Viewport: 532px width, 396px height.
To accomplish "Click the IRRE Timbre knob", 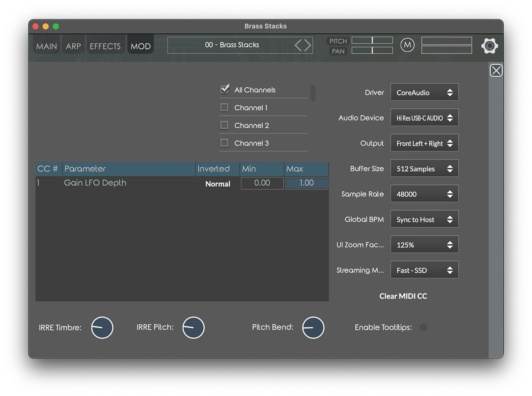I will pyautogui.click(x=102, y=327).
